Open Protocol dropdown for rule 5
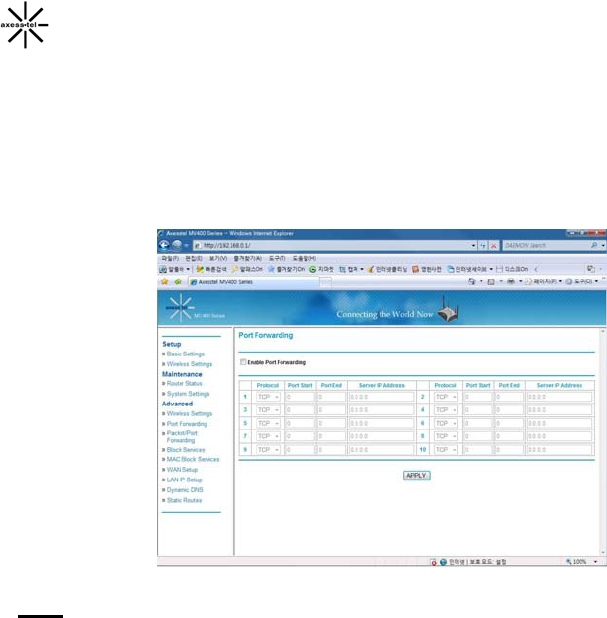The image size is (607, 618). (268, 423)
